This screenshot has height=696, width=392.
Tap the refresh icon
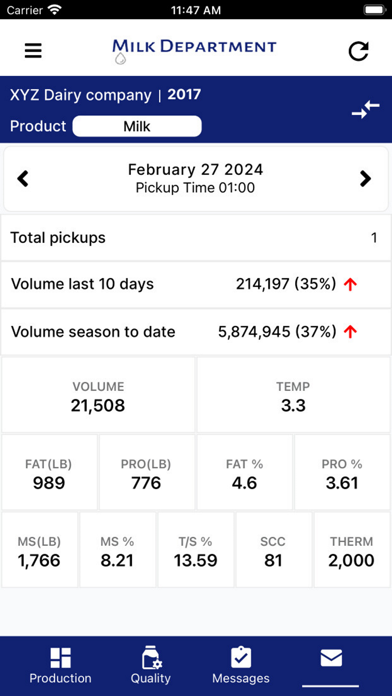pyautogui.click(x=358, y=51)
